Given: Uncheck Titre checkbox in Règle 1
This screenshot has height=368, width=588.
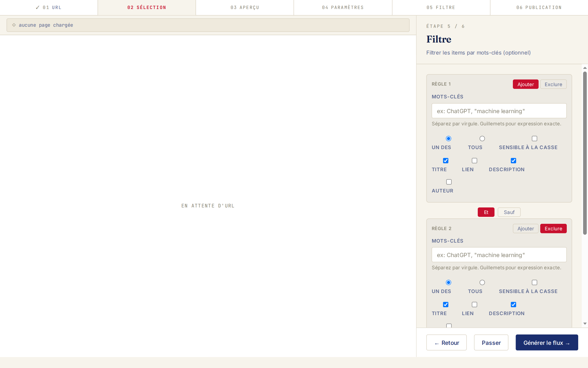Looking at the screenshot, I should coord(446,161).
